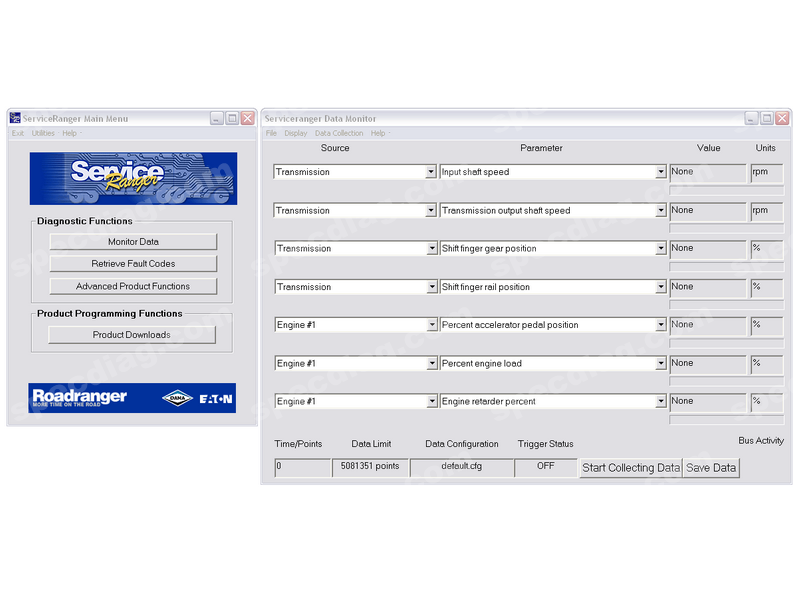Open the Engine retarder percent parameter dropdown

[x=660, y=402]
